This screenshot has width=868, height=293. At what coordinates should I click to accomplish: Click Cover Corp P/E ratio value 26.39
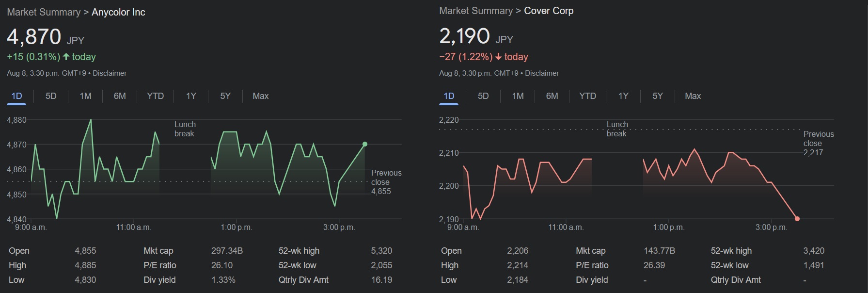654,265
